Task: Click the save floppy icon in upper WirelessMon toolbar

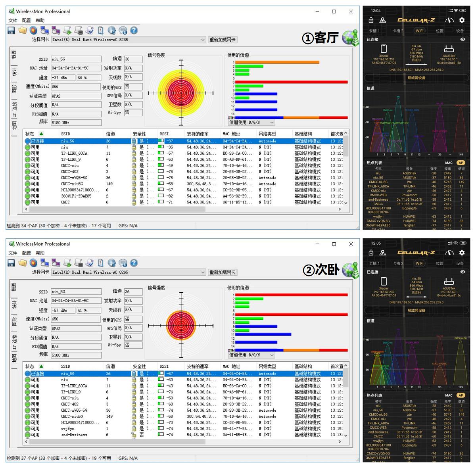Action: point(11,30)
